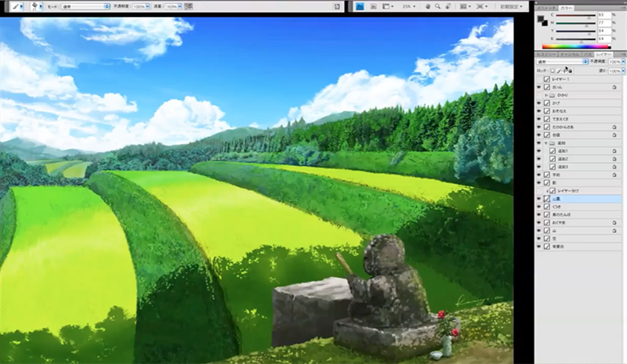Expand the ひかり layer group
This screenshot has width=627, height=364.
point(546,95)
